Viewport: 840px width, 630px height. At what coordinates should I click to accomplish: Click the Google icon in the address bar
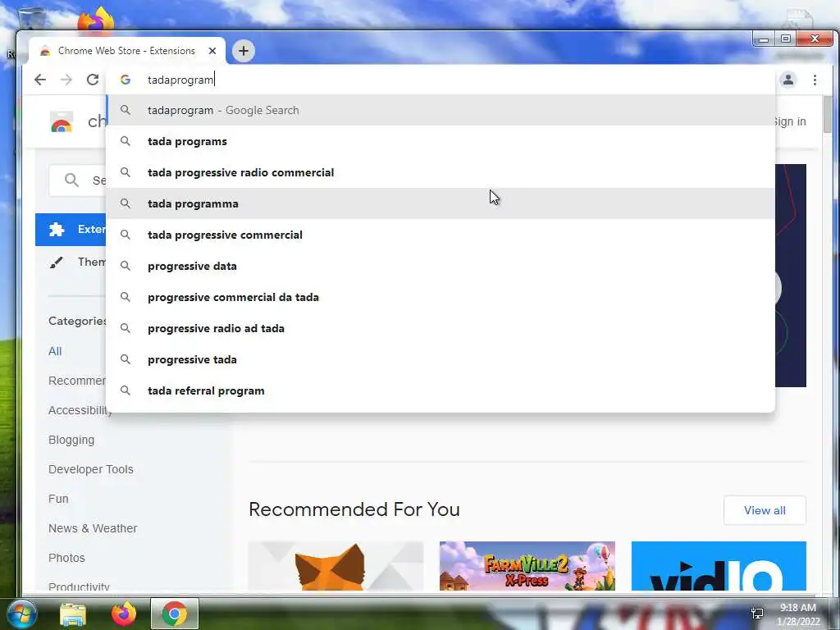coord(126,80)
